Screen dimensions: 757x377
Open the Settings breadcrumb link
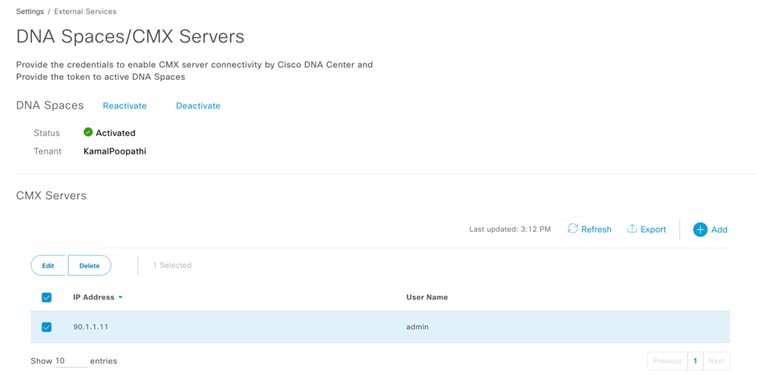tap(29, 11)
